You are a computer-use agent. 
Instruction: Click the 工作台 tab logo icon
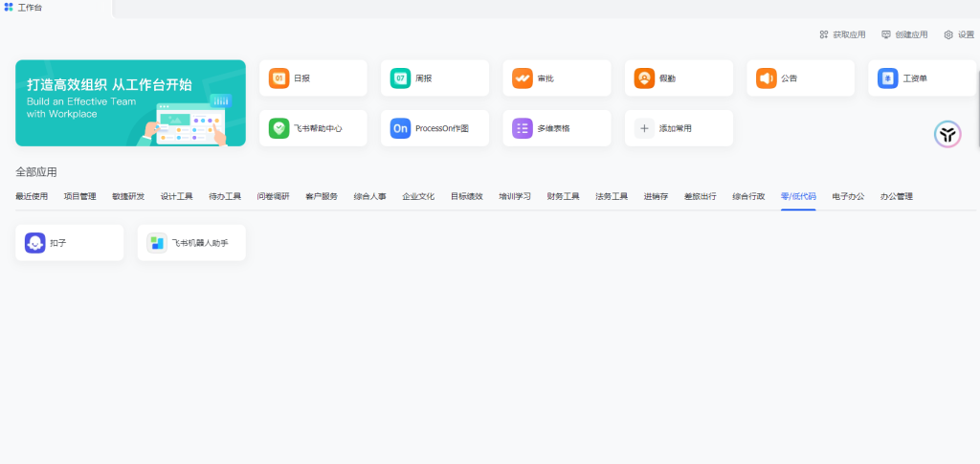pyautogui.click(x=9, y=8)
